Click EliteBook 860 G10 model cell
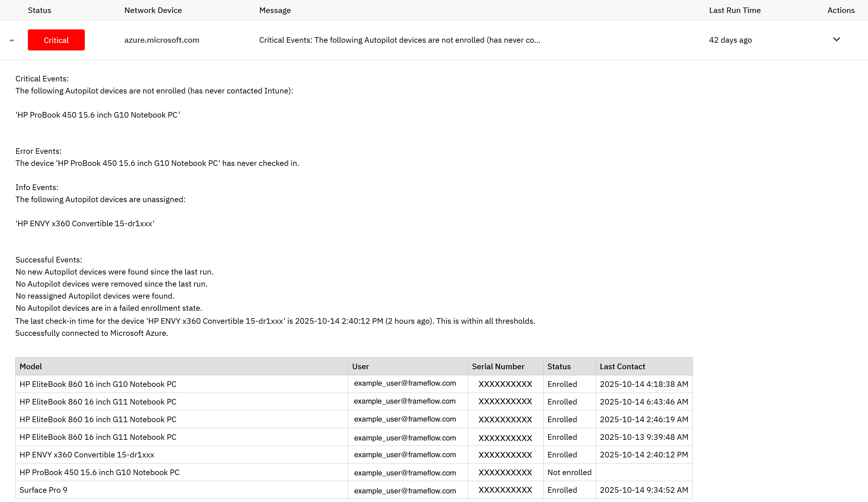The width and height of the screenshot is (868, 502). tap(98, 384)
